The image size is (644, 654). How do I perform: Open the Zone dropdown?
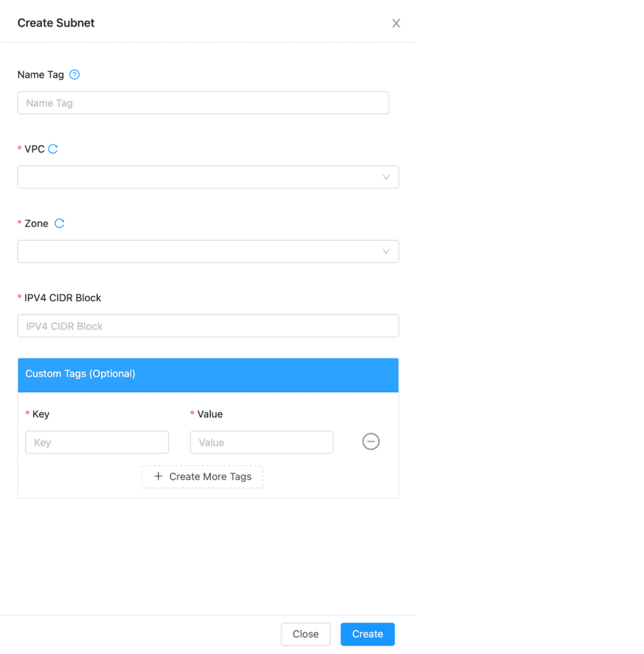[208, 252]
